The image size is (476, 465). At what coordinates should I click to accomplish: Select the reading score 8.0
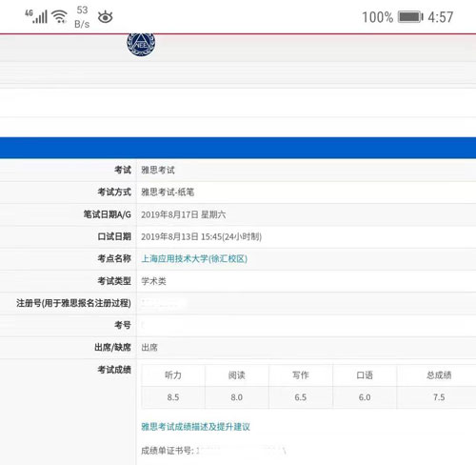(237, 397)
